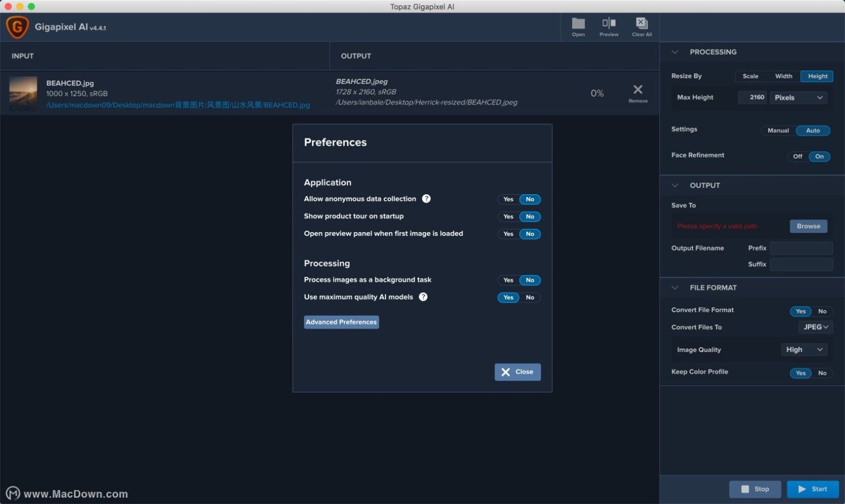The width and height of the screenshot is (845, 504).
Task: Toggle the Preview panel icon
Action: [x=609, y=27]
